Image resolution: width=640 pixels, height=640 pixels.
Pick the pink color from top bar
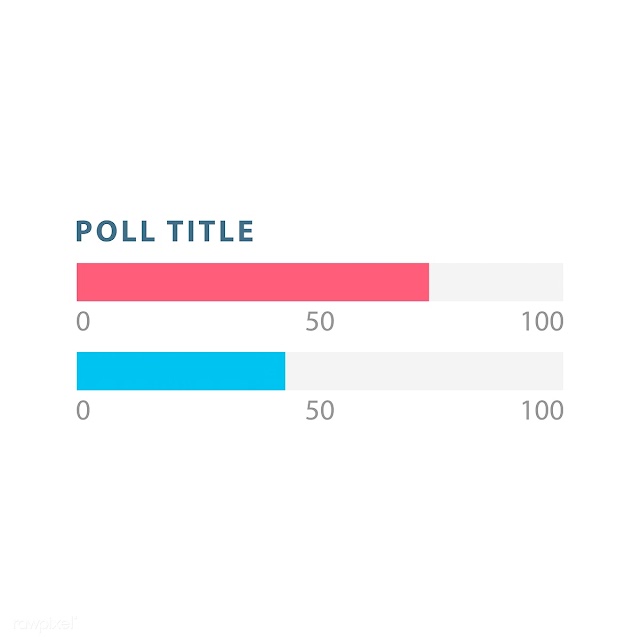[253, 282]
